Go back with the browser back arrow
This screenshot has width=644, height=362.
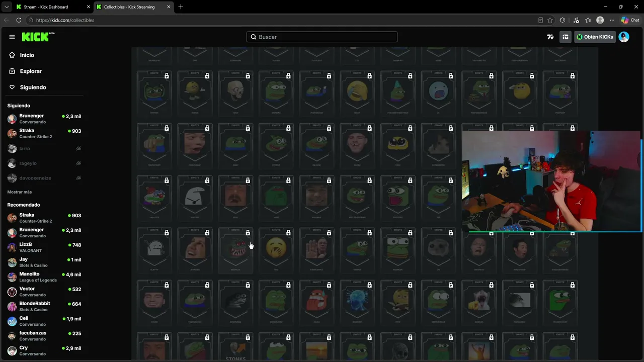(7, 20)
